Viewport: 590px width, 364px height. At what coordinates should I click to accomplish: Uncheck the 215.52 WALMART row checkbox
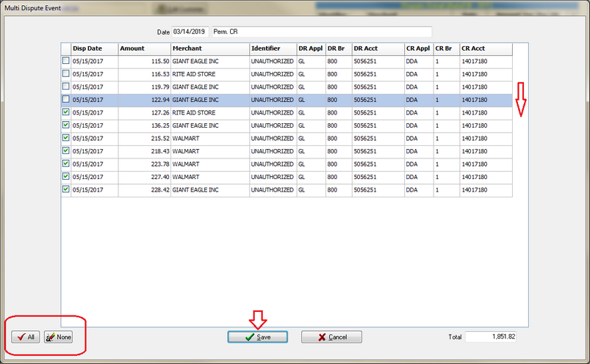(x=66, y=138)
